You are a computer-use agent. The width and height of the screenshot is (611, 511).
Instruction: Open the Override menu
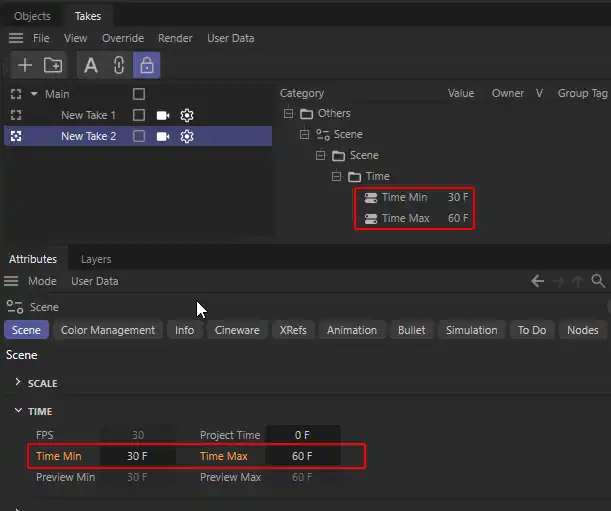pos(122,38)
